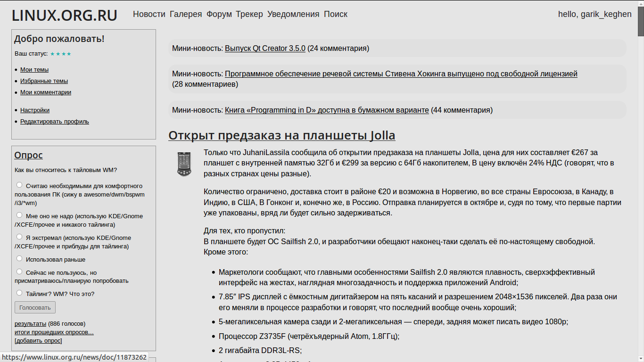
Task: Click the LINUX.ORG.RU site logo
Action: tap(65, 16)
